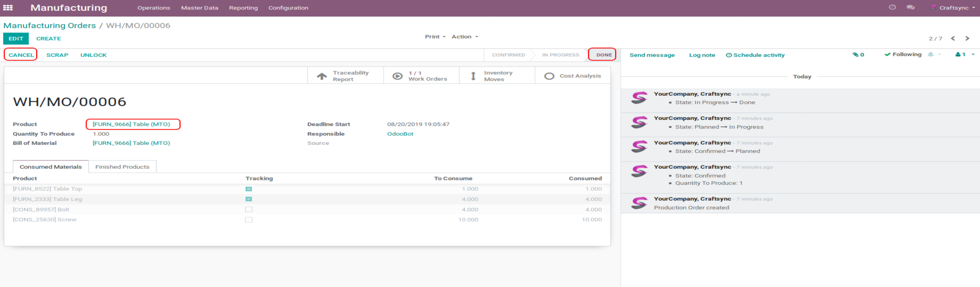Screen dimensions: 980x287
Task: Open the Craftsync user menu
Action: 953,8
